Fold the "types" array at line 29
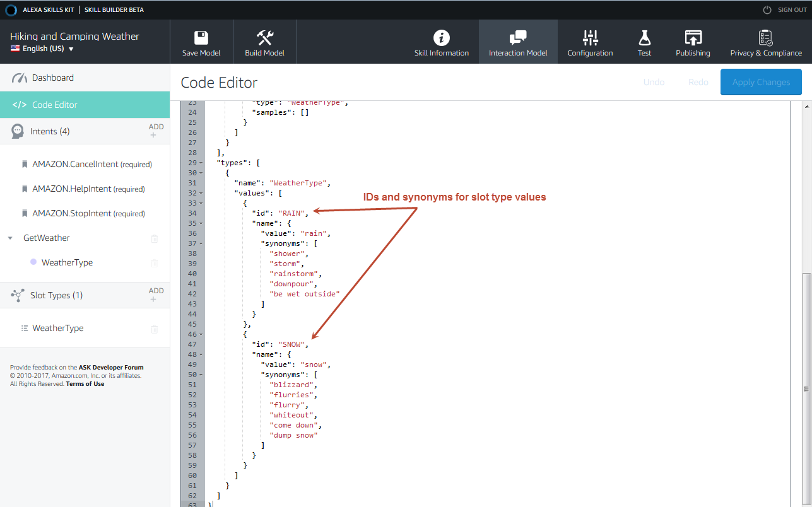The image size is (812, 507). (x=201, y=163)
